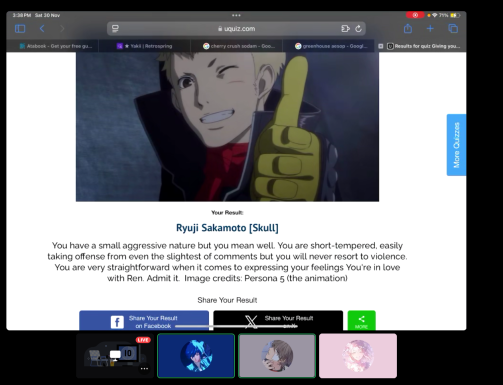Select the LIVE screen share tile
This screenshot has height=385, width=503.
click(115, 356)
